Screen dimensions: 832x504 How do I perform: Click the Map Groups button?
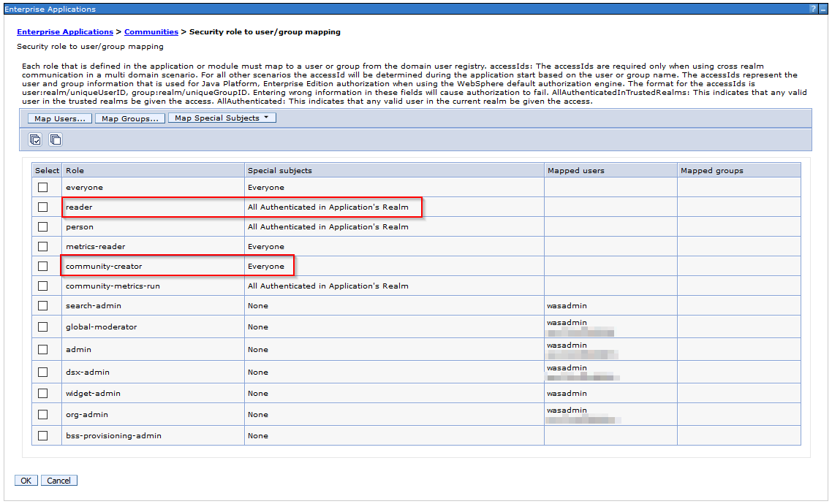pos(130,118)
